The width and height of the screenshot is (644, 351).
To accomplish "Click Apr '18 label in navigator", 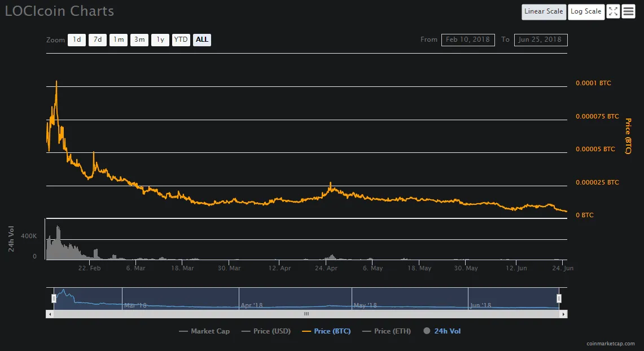I will 251,305.
